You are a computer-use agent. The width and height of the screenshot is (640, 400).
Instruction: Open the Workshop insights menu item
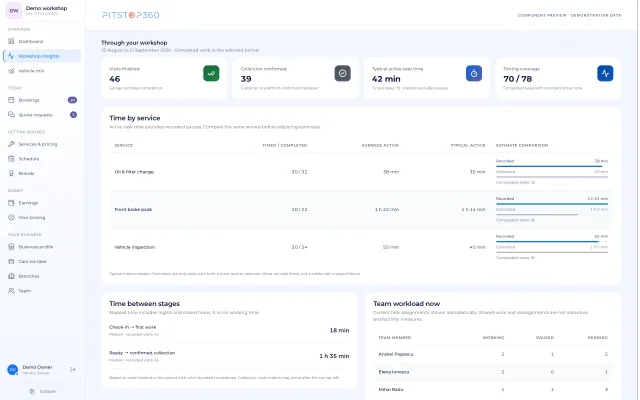click(42, 56)
